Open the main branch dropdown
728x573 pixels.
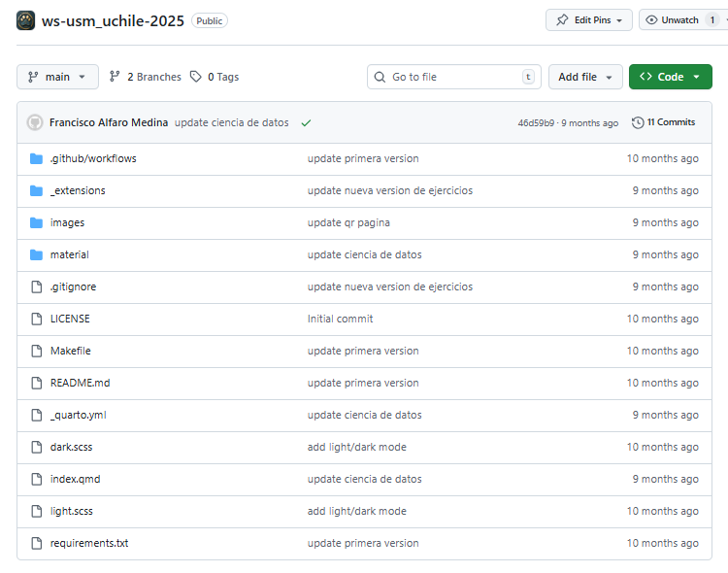pos(57,77)
